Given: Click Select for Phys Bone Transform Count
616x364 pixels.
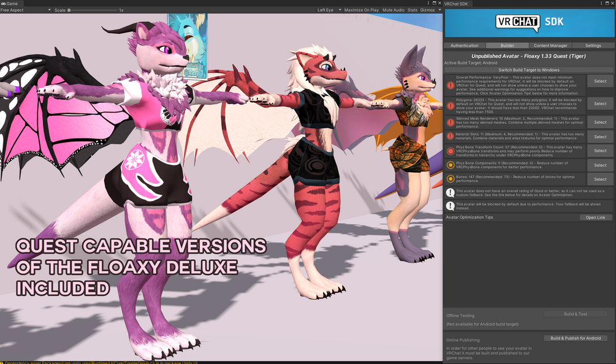Looking at the screenshot, I should [x=600, y=150].
